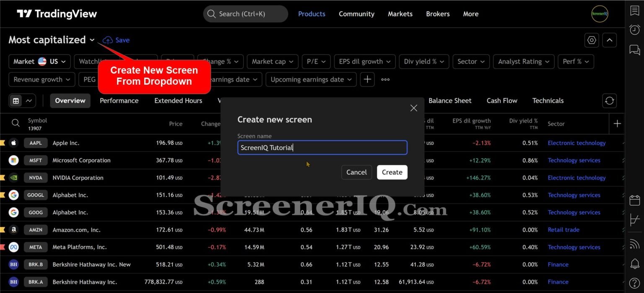Switch to the Performance tab
The width and height of the screenshot is (644, 293).
point(119,101)
